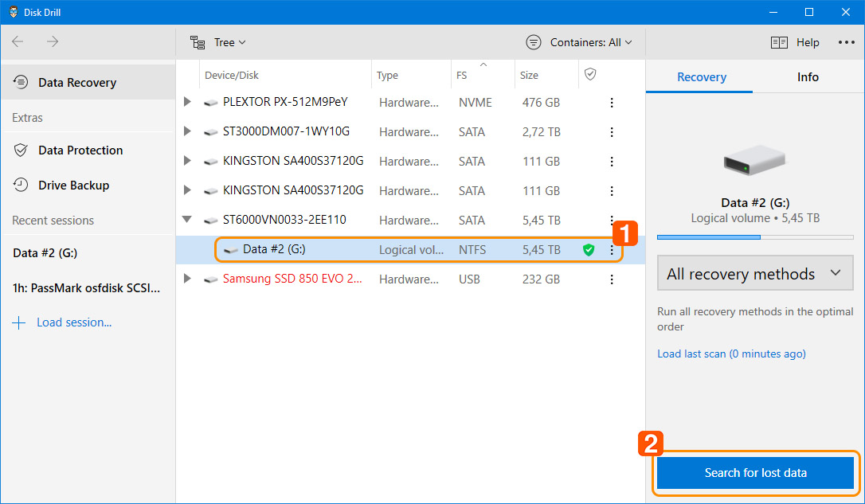Image resolution: width=865 pixels, height=504 pixels.
Task: Open the Tree view dropdown
Action: [218, 42]
